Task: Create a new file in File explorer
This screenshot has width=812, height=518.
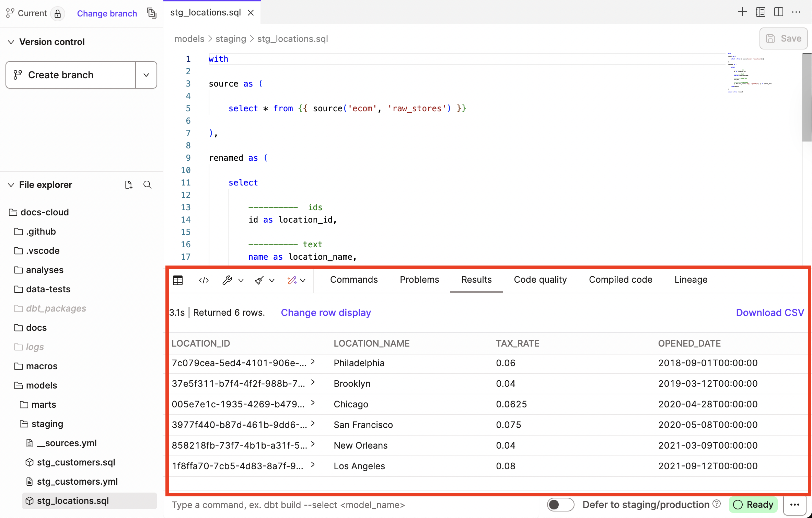Action: click(129, 184)
